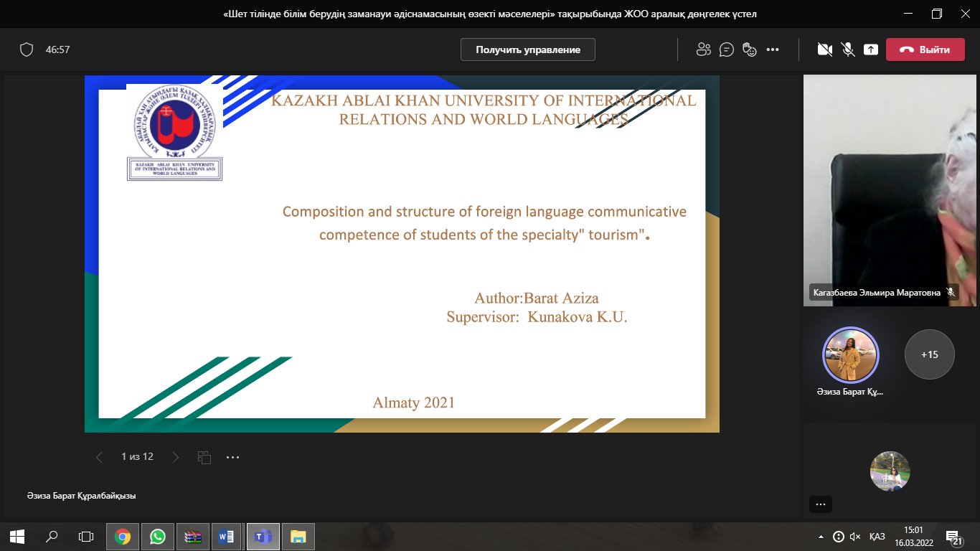
Task: Open more slide options ellipsis
Action: click(232, 457)
